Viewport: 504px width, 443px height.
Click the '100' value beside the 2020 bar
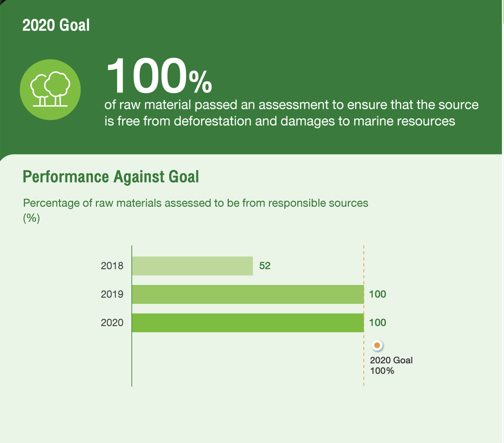378,323
